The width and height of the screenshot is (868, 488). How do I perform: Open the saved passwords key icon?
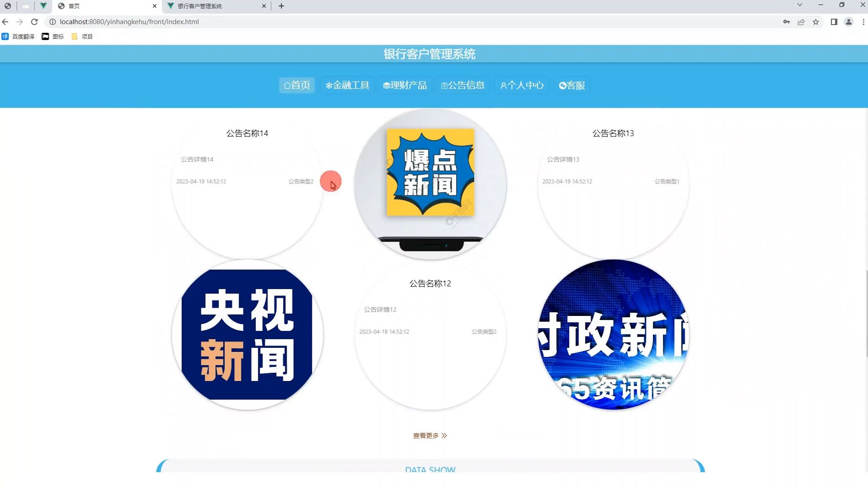coord(786,22)
